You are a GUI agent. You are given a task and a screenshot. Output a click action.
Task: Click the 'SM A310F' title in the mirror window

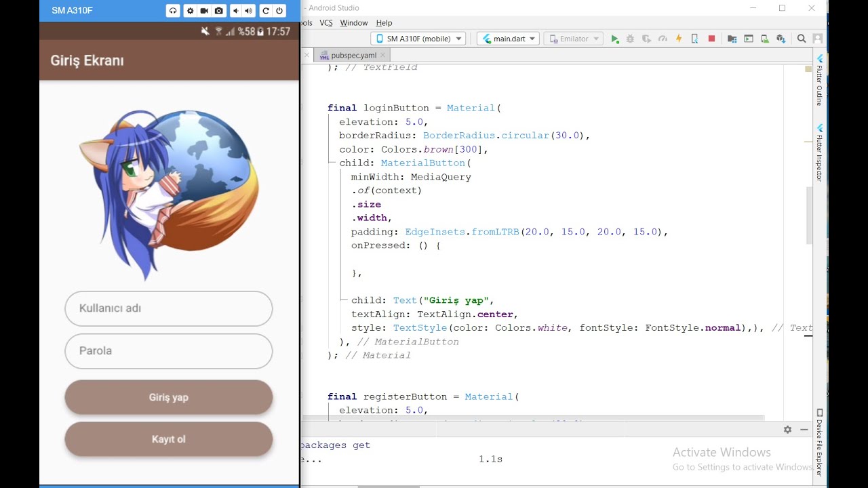(72, 11)
